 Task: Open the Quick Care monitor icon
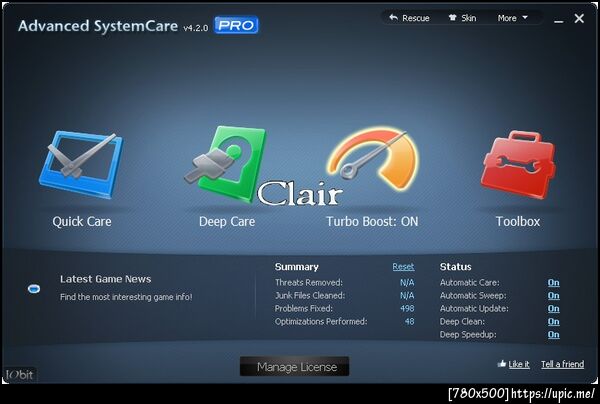[81, 165]
